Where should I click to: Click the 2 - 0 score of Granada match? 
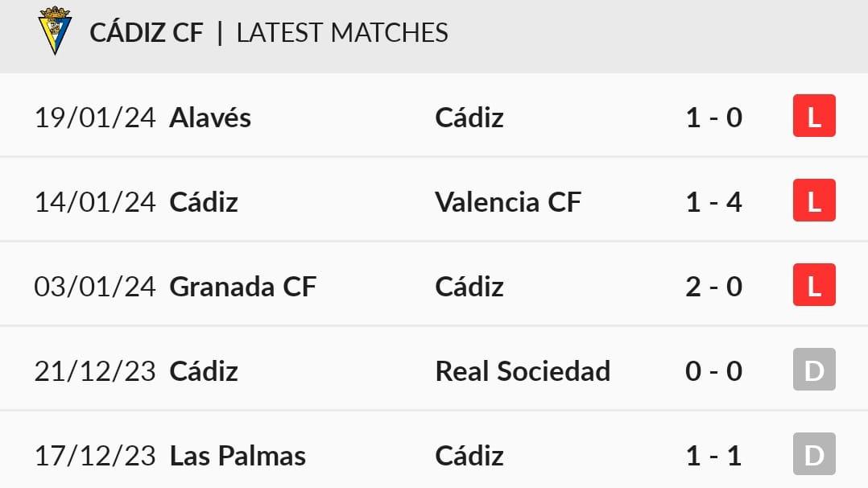pyautogui.click(x=713, y=287)
